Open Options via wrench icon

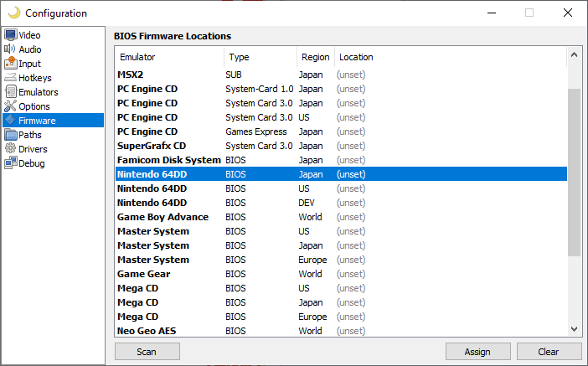pyautogui.click(x=11, y=106)
